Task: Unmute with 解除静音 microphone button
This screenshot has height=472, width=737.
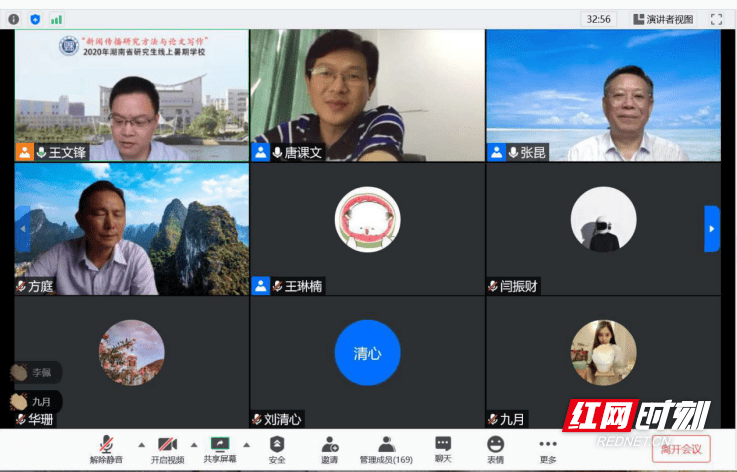Action: pyautogui.click(x=106, y=450)
